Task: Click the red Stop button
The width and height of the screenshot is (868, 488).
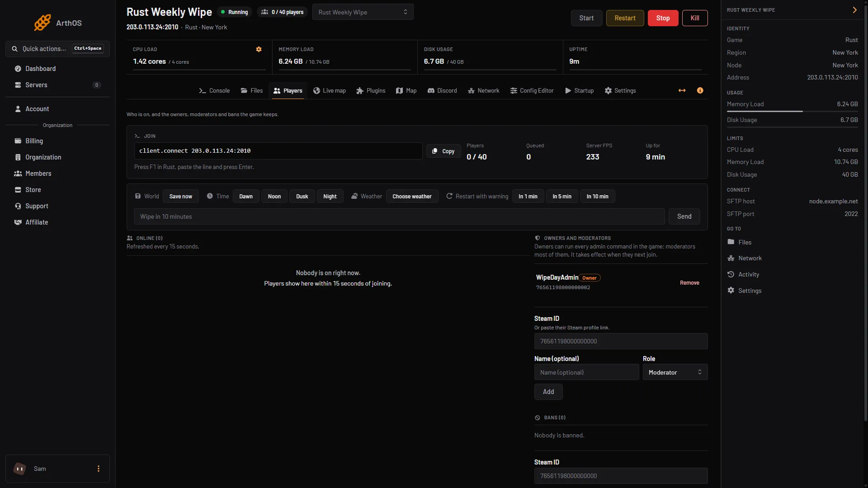Action: tap(663, 18)
